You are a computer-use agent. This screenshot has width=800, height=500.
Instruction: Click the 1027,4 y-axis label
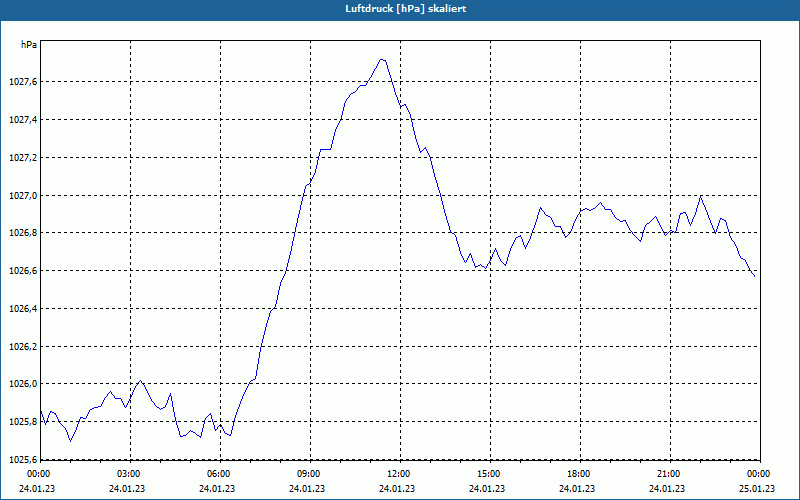(23, 119)
